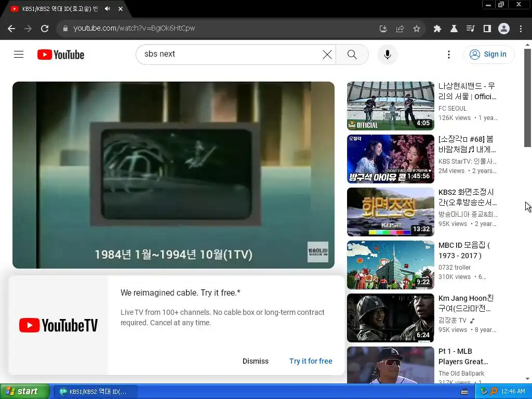Go to YouTube home via the logo

pyautogui.click(x=61, y=54)
